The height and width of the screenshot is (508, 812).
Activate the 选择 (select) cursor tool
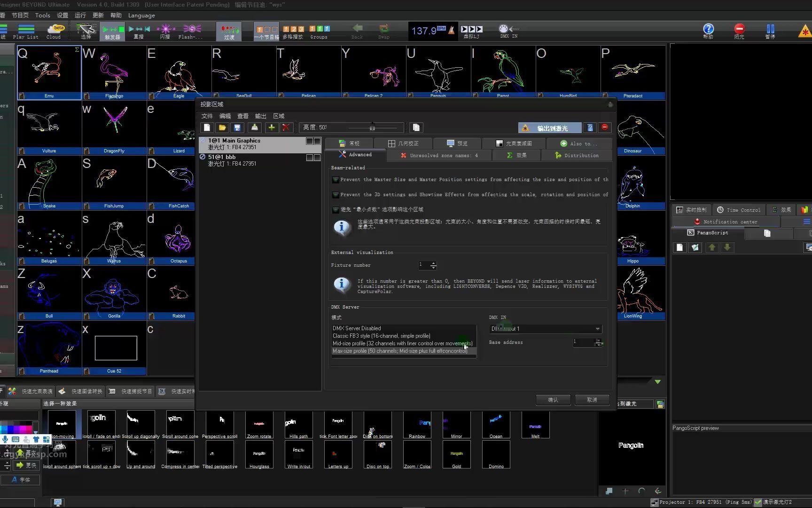pos(86,32)
